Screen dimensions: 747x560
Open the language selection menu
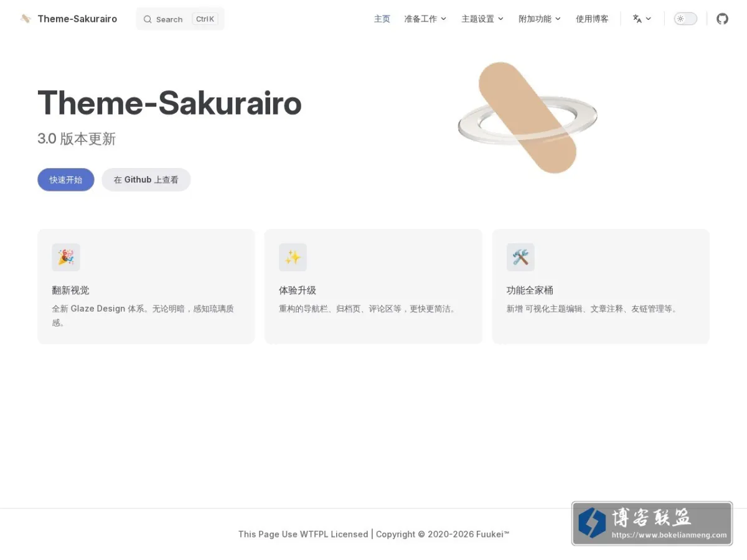pos(642,19)
